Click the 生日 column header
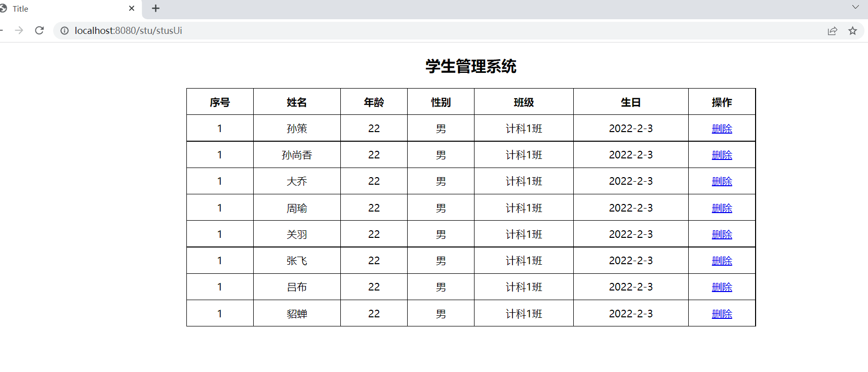This screenshot has width=868, height=372. tap(631, 102)
